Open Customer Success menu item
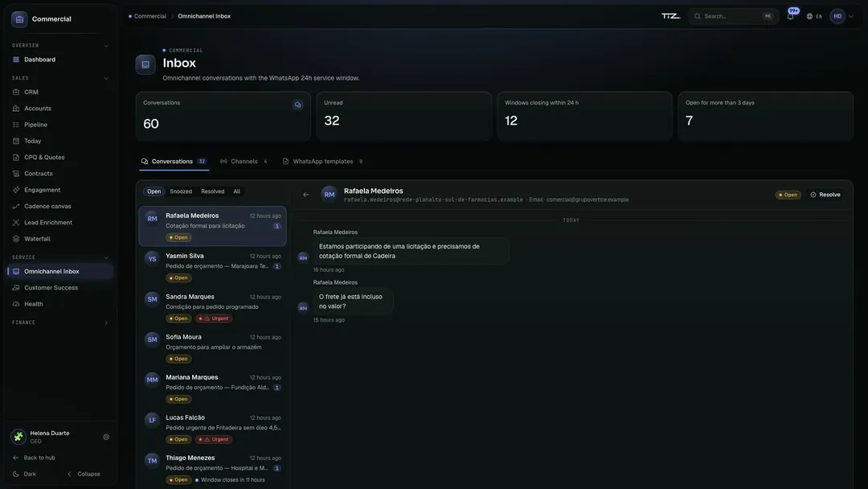 [x=60, y=287]
